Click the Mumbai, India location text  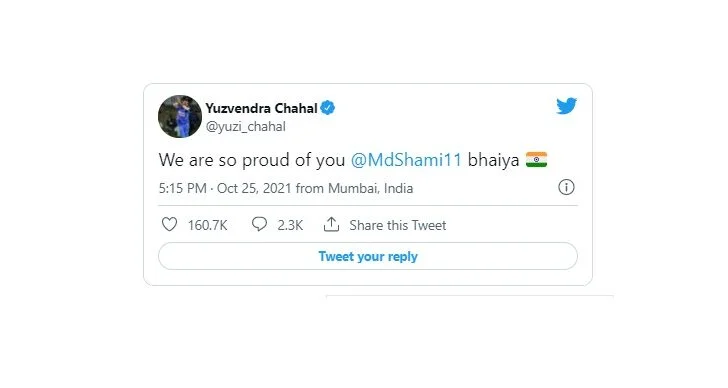click(x=370, y=188)
